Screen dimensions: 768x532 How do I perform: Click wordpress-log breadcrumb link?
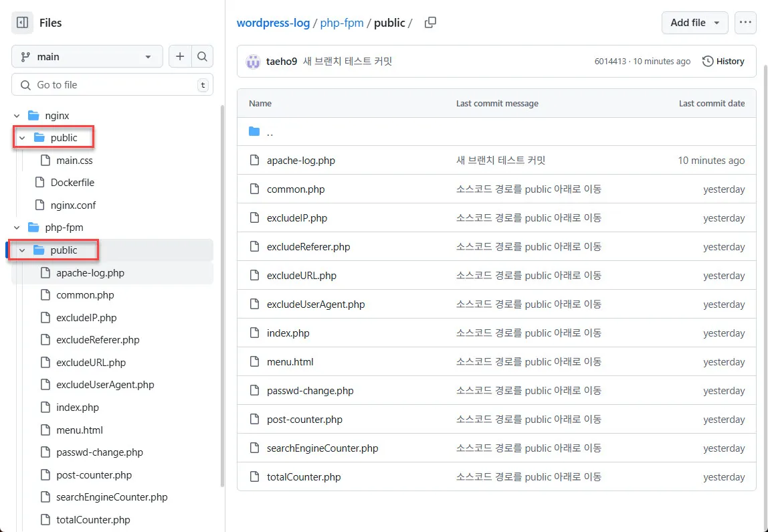[x=273, y=23]
